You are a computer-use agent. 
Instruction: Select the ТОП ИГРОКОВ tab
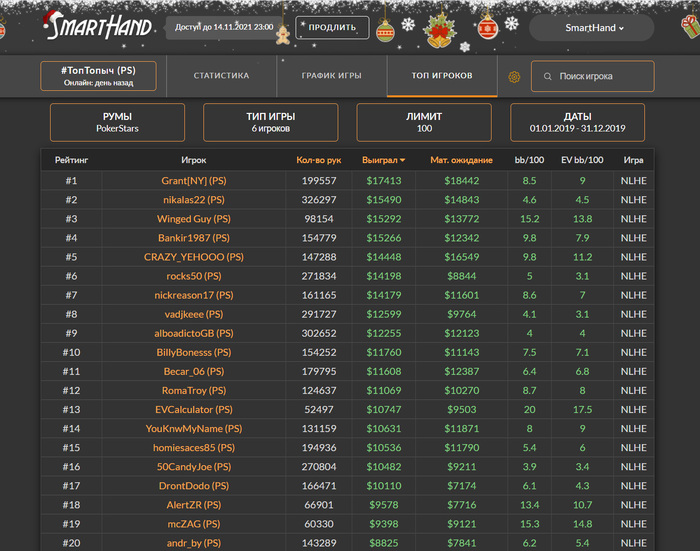(x=442, y=76)
